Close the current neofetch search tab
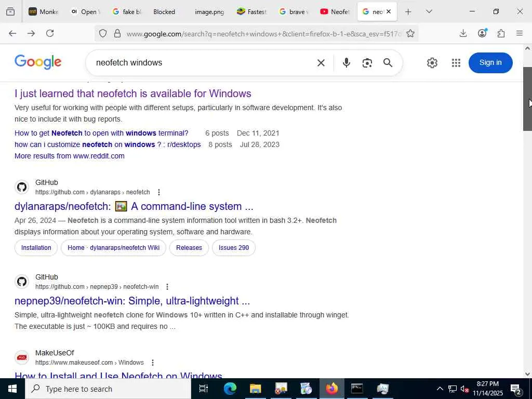This screenshot has height=399, width=532. pos(389,11)
